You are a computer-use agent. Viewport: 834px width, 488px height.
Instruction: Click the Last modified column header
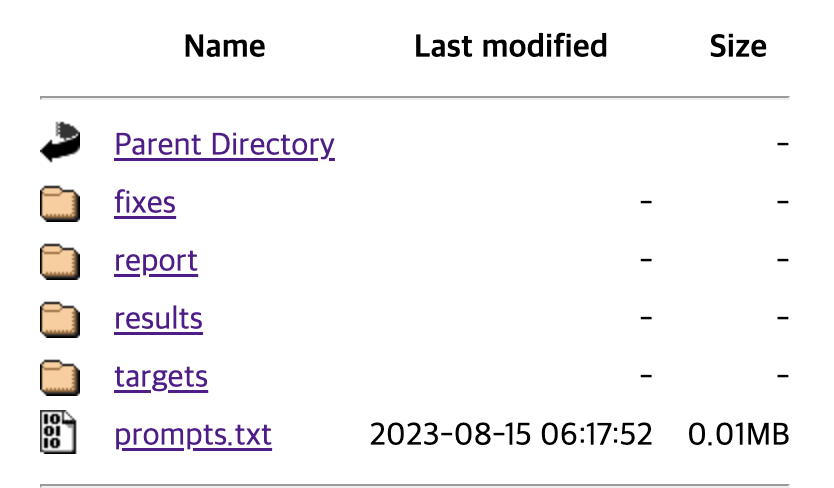coord(511,46)
